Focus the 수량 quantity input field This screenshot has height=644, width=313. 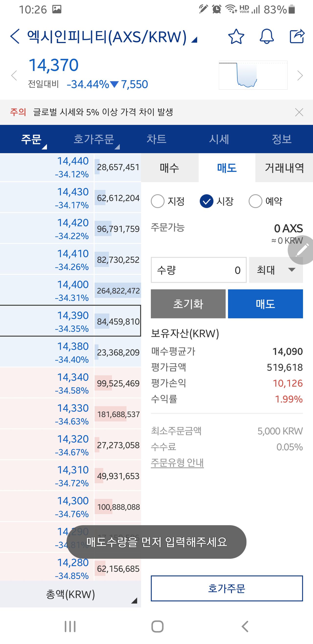[x=199, y=270]
